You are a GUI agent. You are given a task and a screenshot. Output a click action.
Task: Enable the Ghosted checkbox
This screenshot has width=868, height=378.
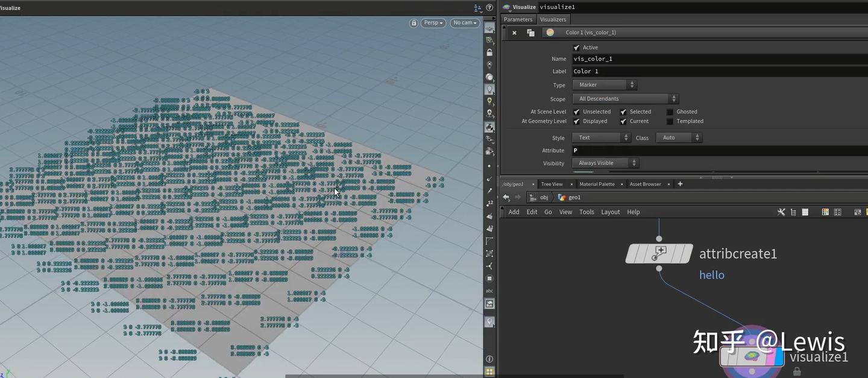coord(670,112)
